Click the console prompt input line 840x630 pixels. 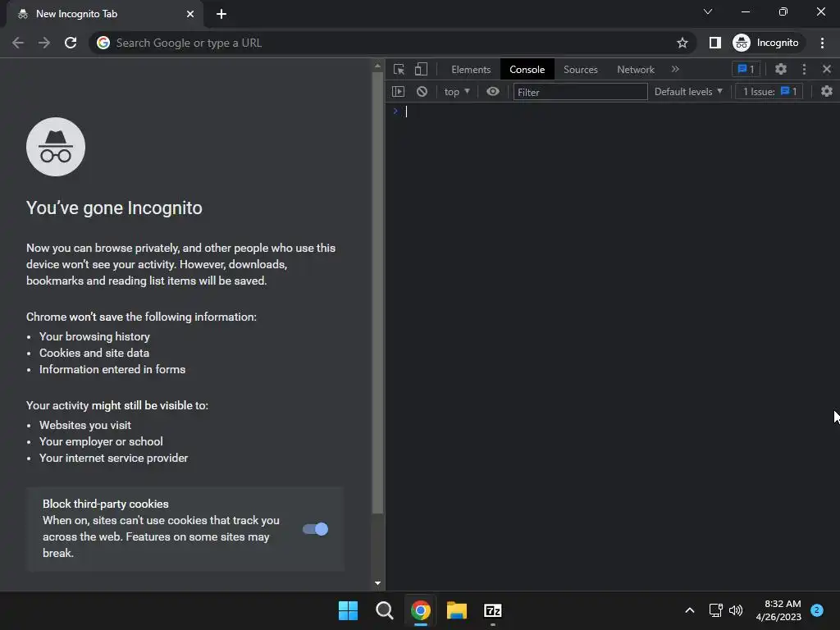point(616,112)
